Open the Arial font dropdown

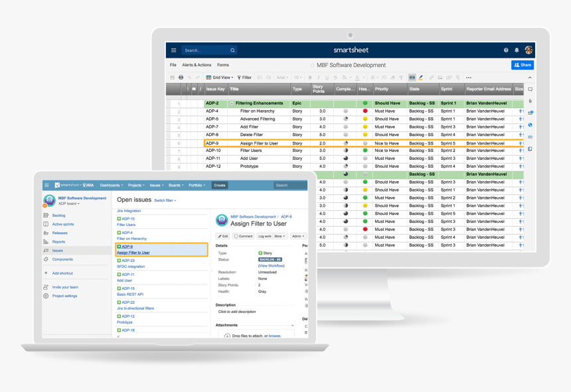click(x=282, y=78)
